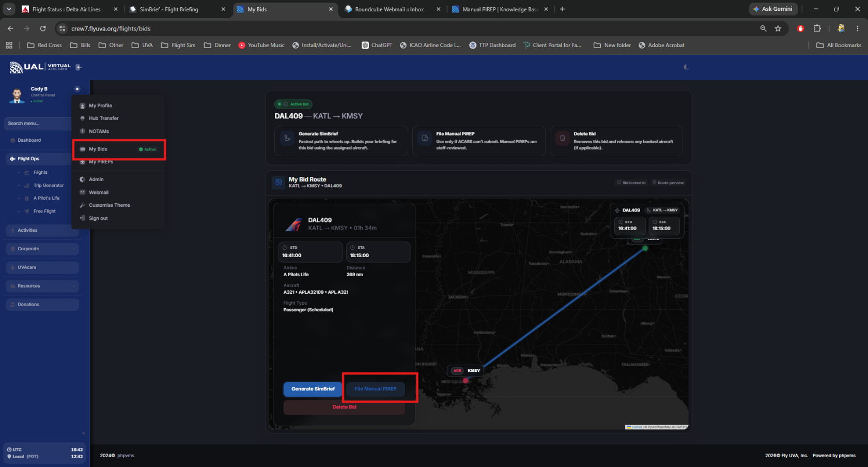Open A Pilot's Life under Flight Ops
868x467 pixels.
(47, 198)
